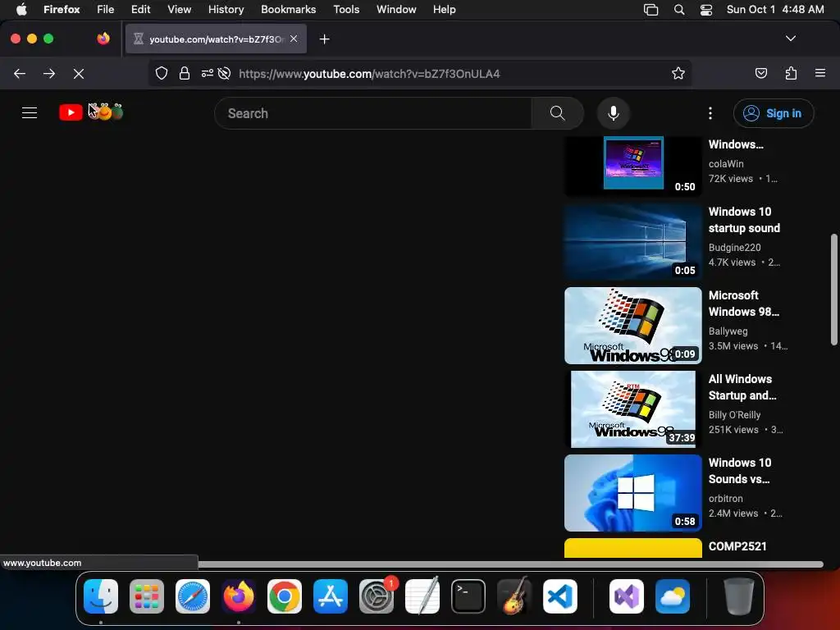Open Control Center in menu bar
The width and height of the screenshot is (840, 630).
[x=706, y=9]
